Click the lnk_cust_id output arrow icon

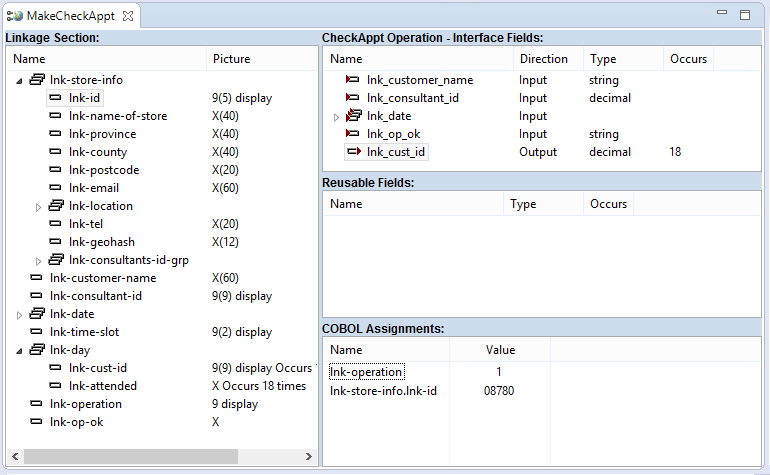point(353,152)
